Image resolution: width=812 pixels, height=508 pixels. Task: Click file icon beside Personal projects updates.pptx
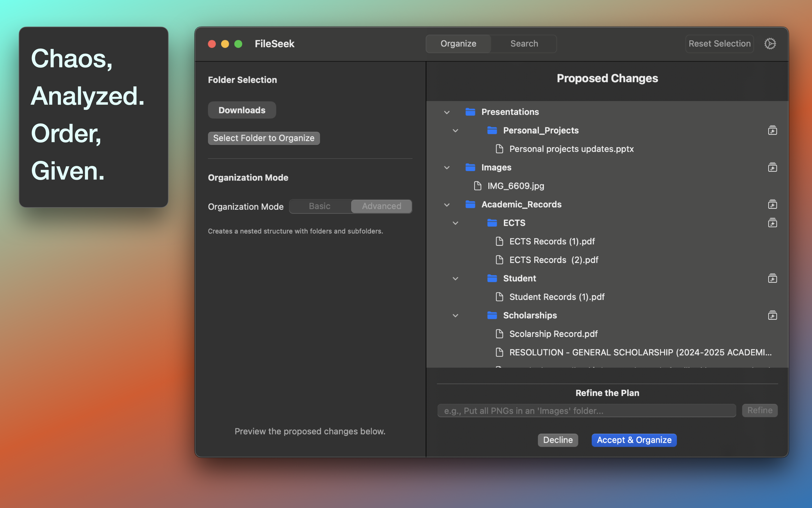coord(499,149)
